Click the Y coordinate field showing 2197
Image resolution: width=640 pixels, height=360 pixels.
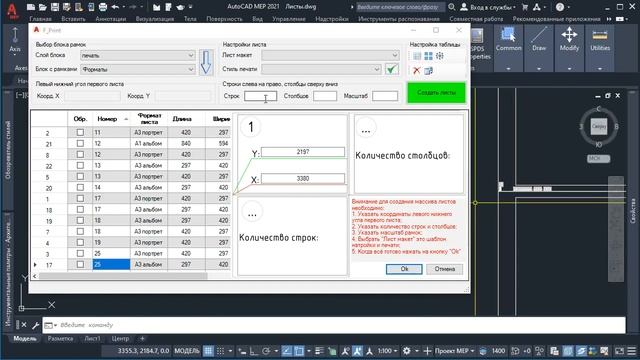point(303,152)
